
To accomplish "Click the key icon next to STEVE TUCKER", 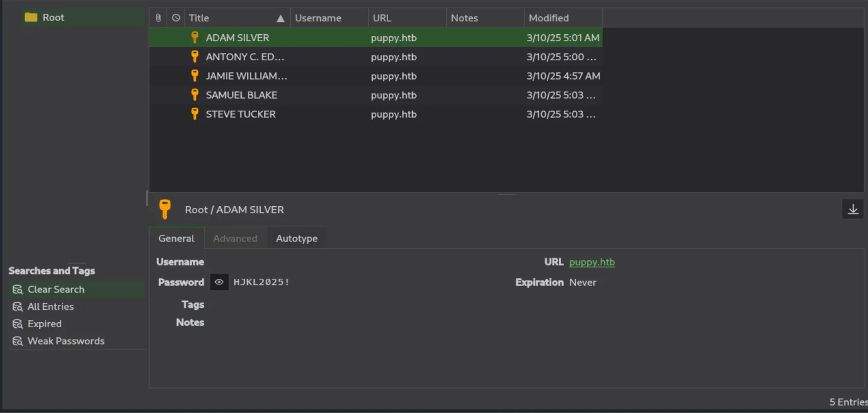I will click(x=194, y=114).
